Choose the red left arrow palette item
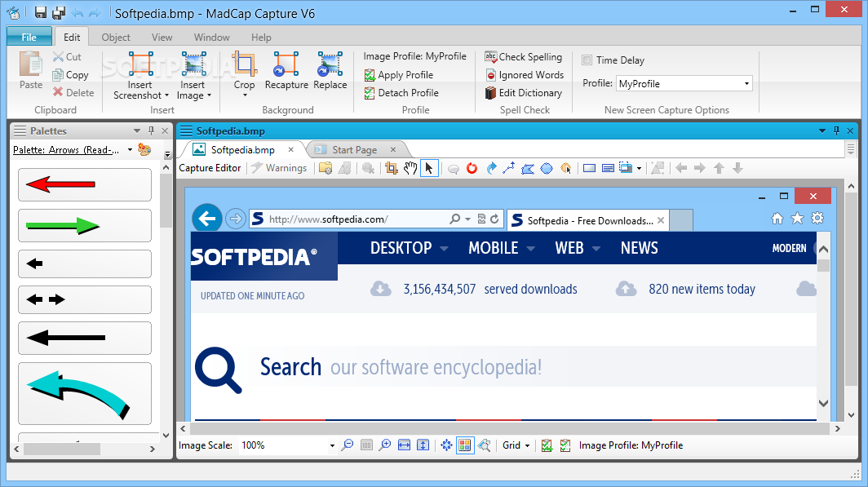868x487 pixels. pyautogui.click(x=85, y=184)
